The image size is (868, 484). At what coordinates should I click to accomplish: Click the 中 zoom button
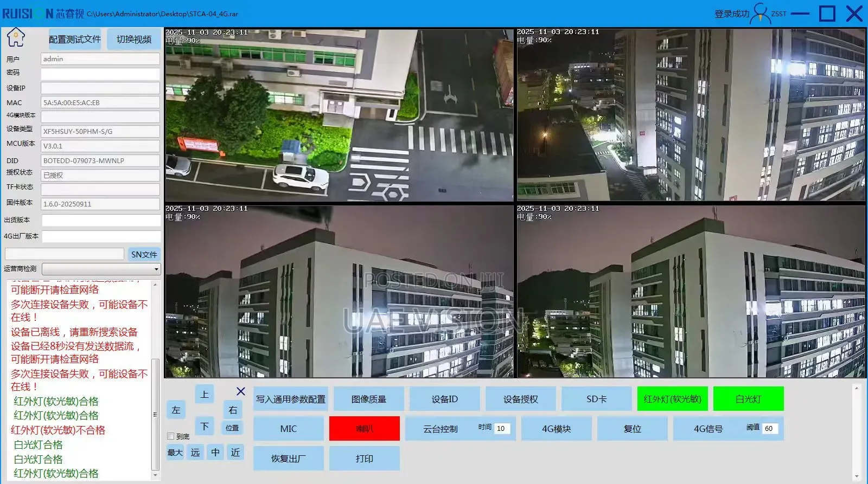[215, 453]
